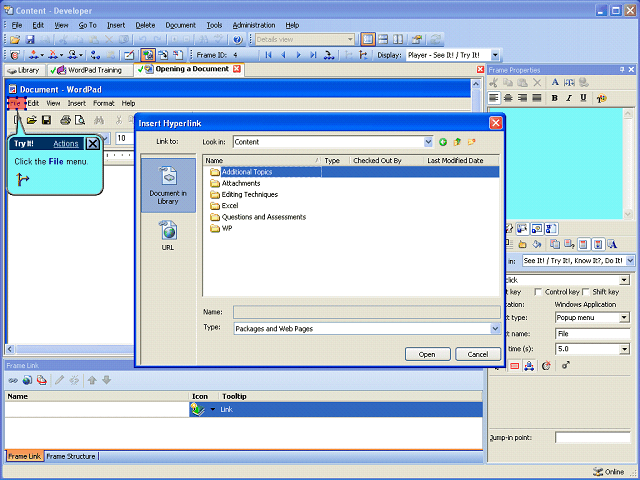Click the chain link icon in Frame Link panel
Viewport: 640px width, 480px height.
point(13,380)
